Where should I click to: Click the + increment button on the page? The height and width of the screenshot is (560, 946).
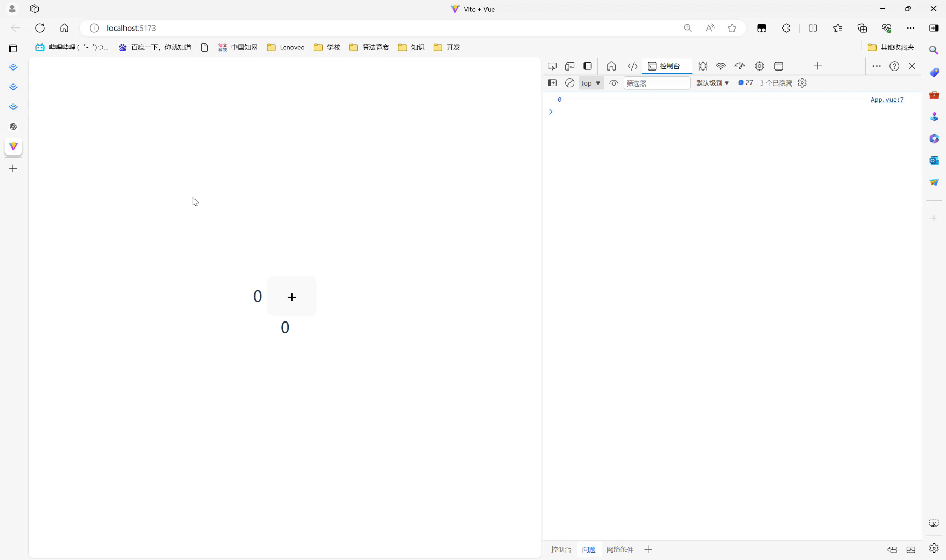(x=292, y=297)
